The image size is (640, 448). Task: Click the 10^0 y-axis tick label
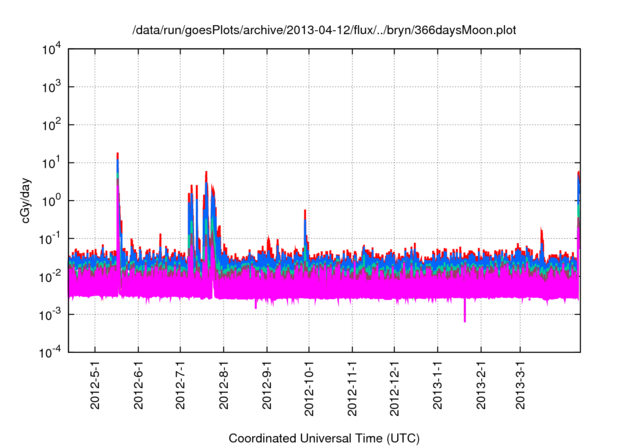(52, 200)
